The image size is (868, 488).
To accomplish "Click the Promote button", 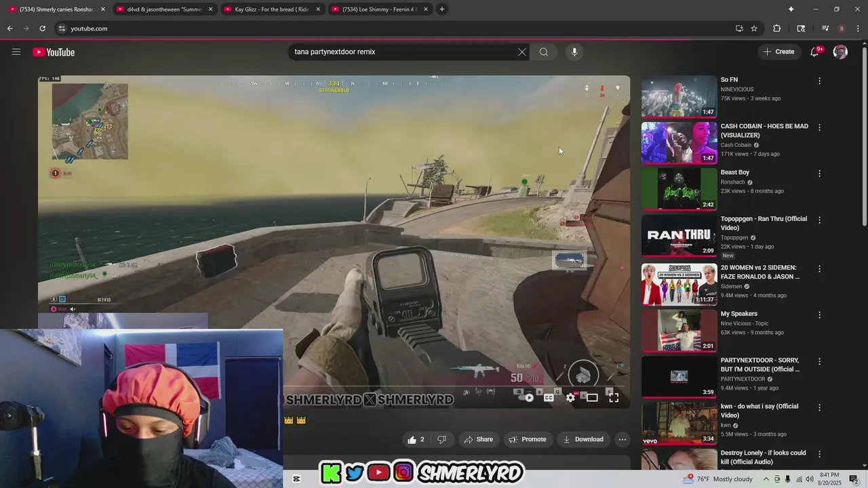I will tap(528, 439).
